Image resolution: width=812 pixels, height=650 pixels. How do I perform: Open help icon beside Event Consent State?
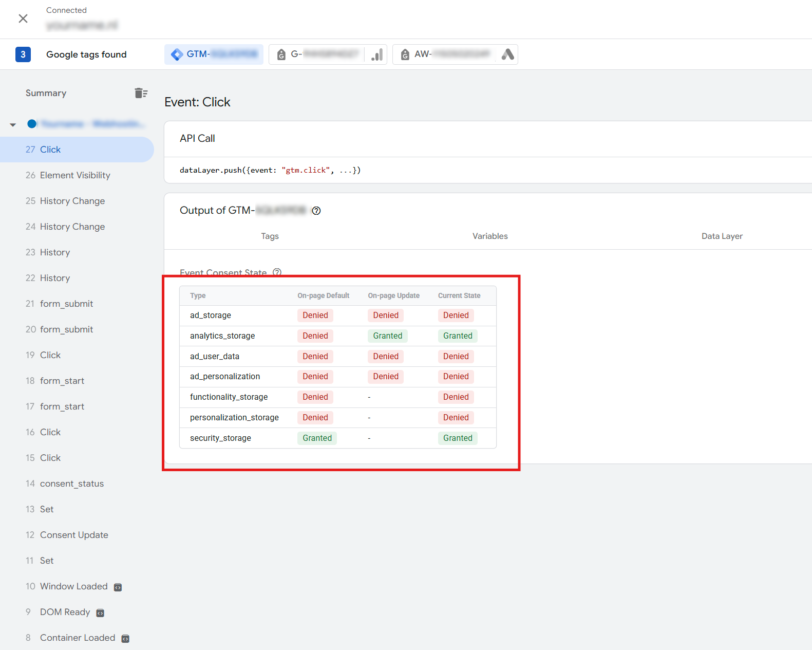pyautogui.click(x=277, y=272)
